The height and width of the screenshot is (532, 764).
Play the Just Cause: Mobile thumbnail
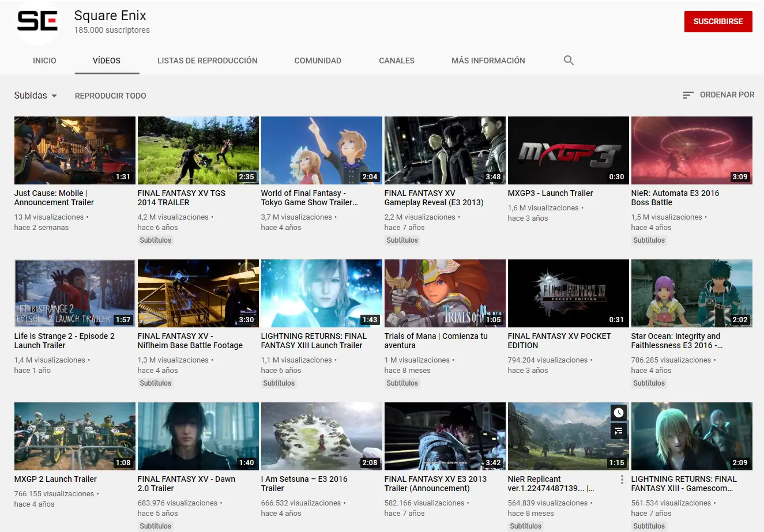75,150
